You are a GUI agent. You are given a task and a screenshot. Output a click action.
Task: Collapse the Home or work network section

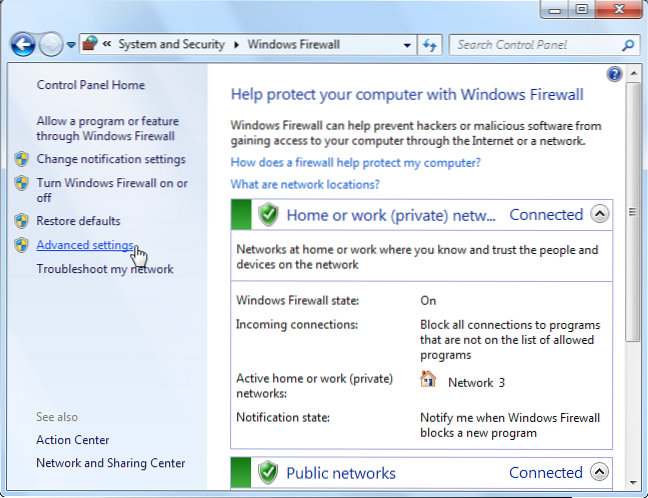599,214
